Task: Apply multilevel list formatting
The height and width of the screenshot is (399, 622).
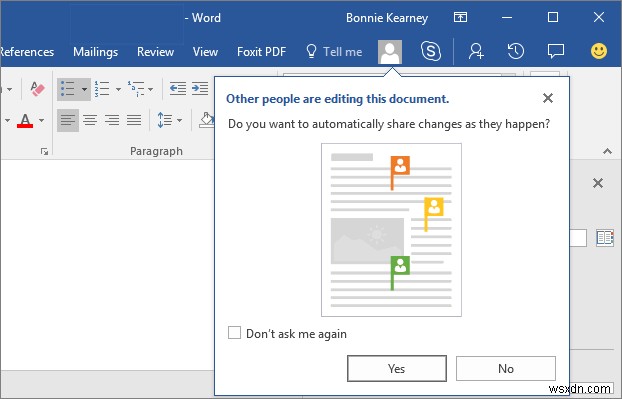Action: (136, 89)
